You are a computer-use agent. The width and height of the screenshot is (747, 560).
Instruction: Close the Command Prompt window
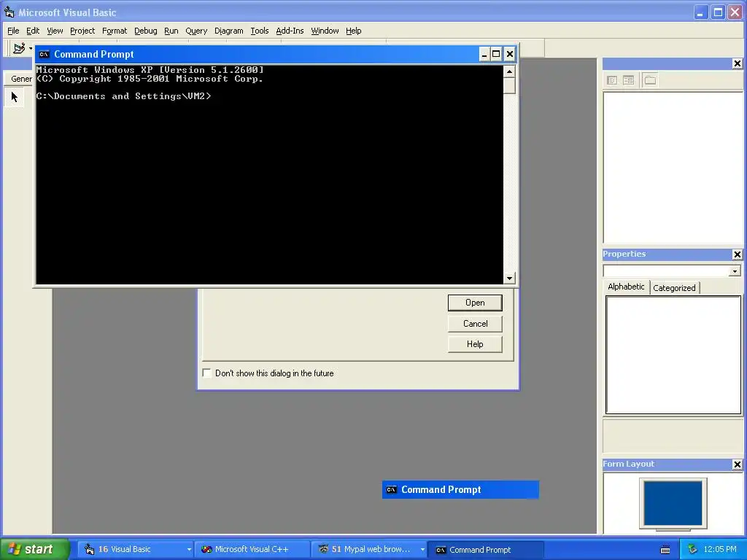(510, 54)
